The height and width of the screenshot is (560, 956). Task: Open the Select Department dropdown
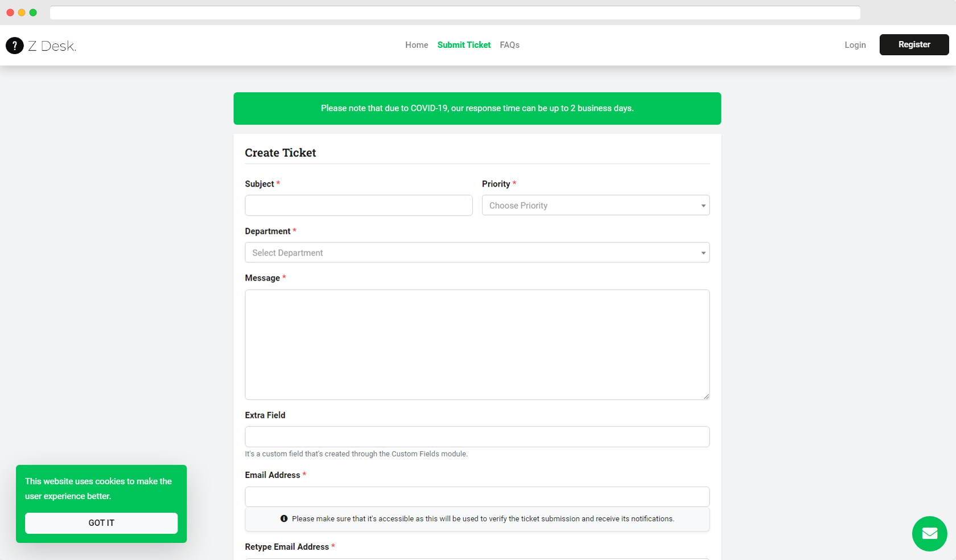477,252
